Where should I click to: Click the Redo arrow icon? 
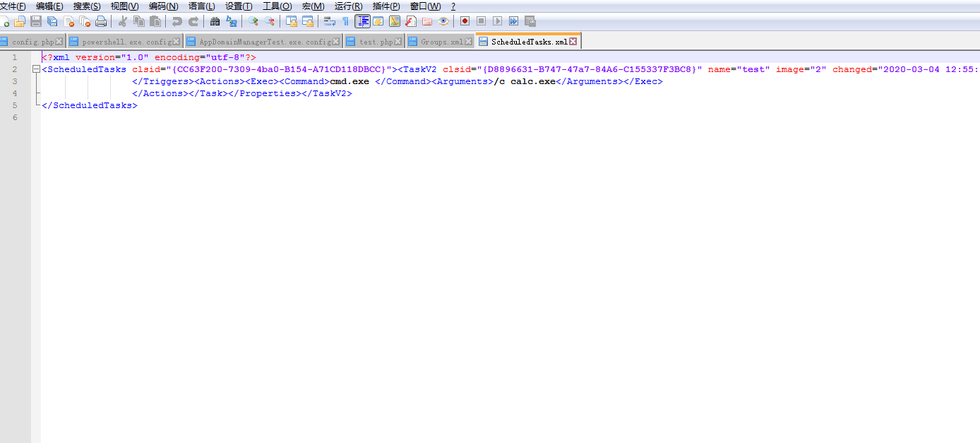(193, 21)
